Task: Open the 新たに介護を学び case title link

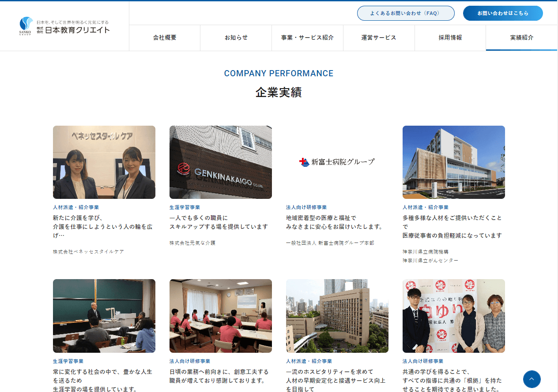Action: 102,227
